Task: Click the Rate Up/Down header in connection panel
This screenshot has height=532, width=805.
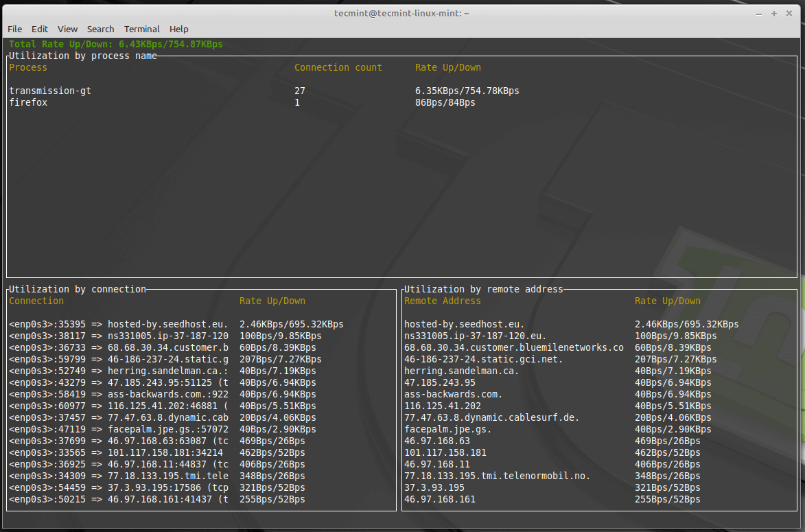Action: pyautogui.click(x=272, y=301)
